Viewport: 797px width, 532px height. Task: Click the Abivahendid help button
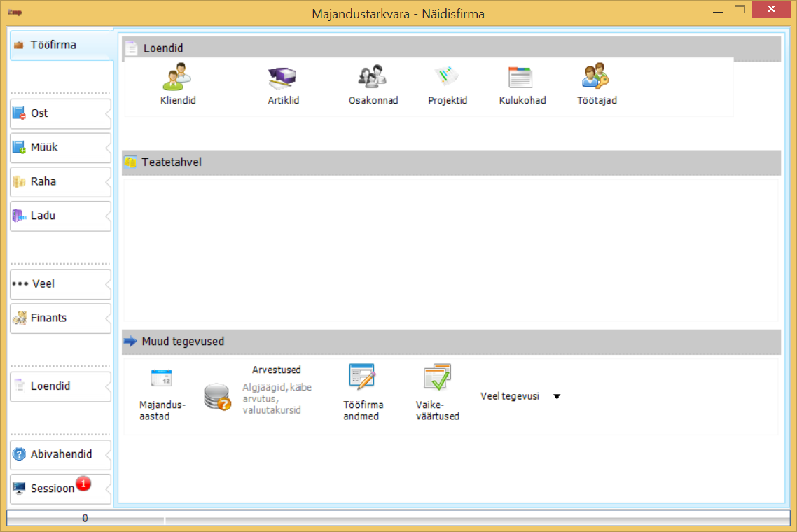tap(60, 455)
